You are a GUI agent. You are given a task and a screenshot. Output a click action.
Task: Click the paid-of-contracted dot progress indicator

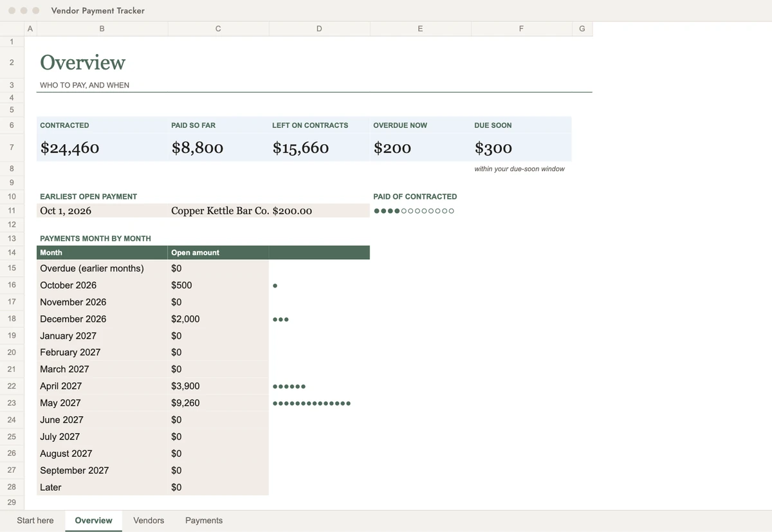(x=414, y=211)
